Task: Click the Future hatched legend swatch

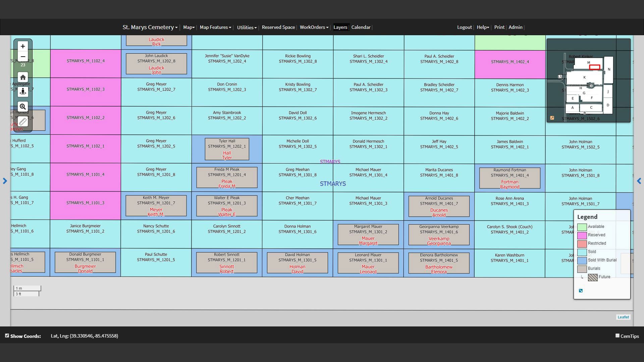Action: coord(593,277)
